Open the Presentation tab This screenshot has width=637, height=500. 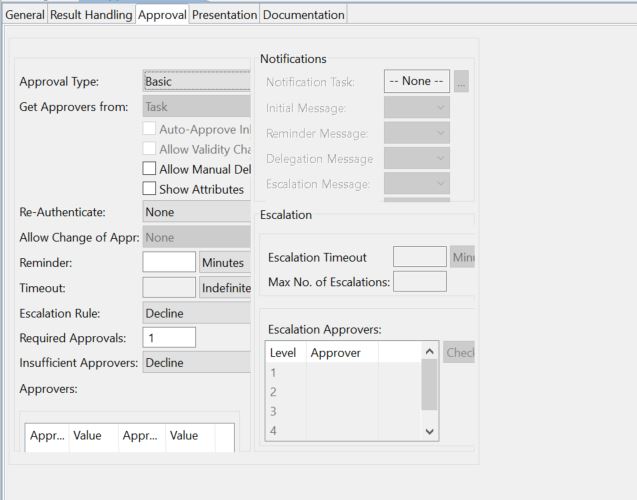click(224, 15)
